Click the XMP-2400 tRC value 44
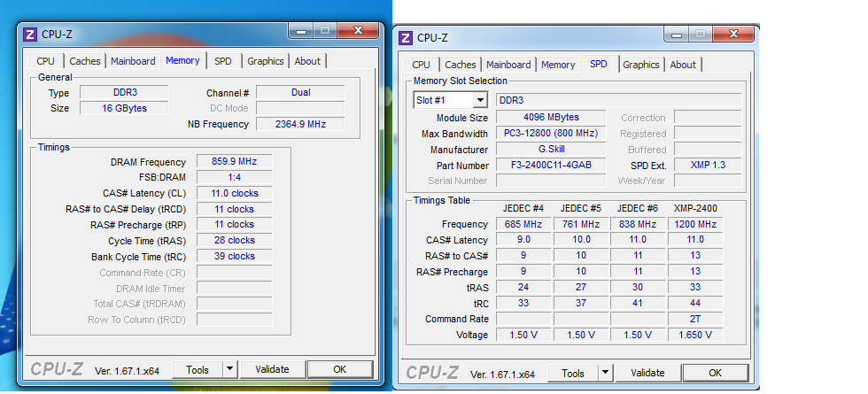This screenshot has height=394, width=868. coord(695,303)
